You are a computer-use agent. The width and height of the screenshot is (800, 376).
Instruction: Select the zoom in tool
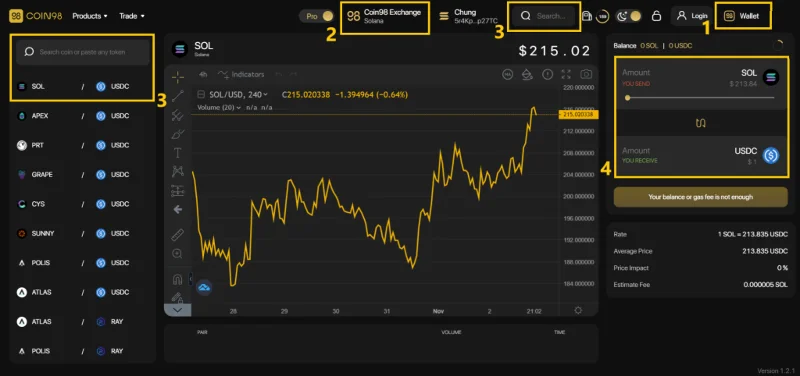[x=178, y=254]
